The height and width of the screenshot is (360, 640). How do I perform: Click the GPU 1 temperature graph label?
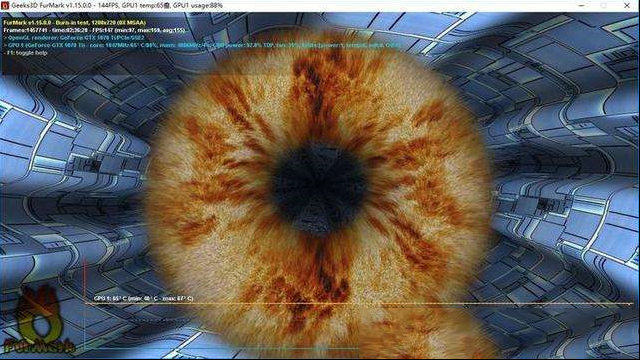pyautogui.click(x=144, y=298)
